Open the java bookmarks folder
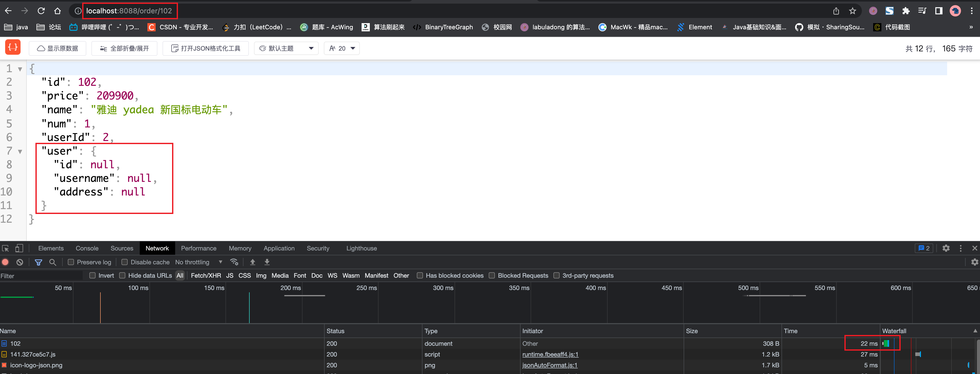The height and width of the screenshot is (374, 980). (16, 27)
